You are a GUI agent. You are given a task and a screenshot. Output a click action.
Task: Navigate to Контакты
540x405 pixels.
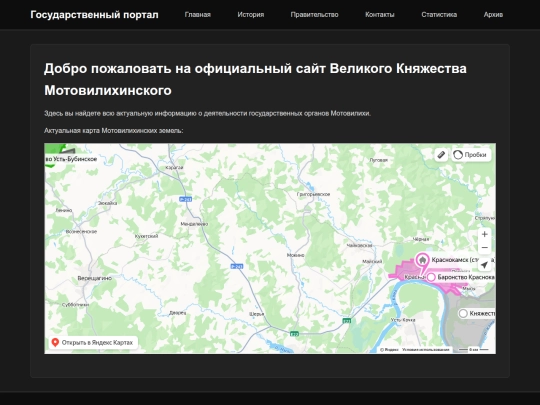(x=380, y=15)
